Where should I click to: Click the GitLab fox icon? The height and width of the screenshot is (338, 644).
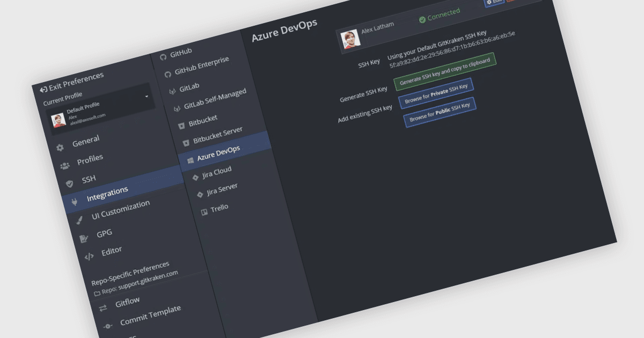(x=172, y=91)
